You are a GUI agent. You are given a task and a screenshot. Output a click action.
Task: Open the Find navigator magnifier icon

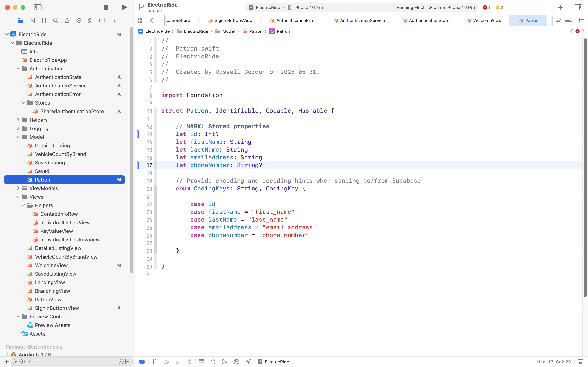(x=56, y=20)
